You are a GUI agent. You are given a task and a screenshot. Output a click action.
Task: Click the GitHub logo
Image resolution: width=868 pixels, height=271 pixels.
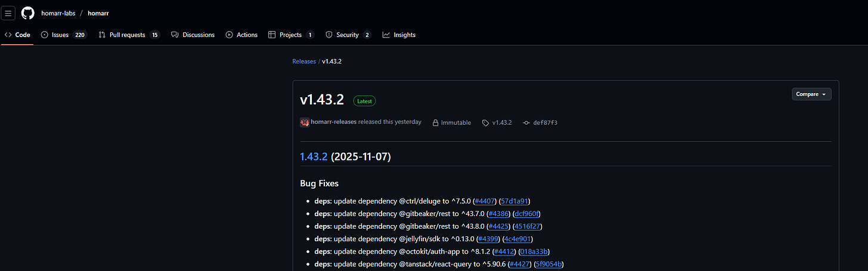(x=28, y=13)
